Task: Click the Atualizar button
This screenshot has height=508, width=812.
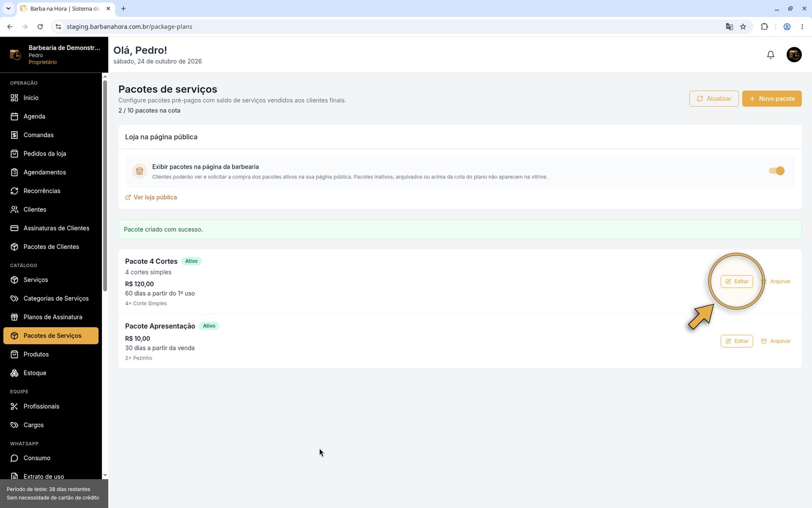Action: click(714, 99)
